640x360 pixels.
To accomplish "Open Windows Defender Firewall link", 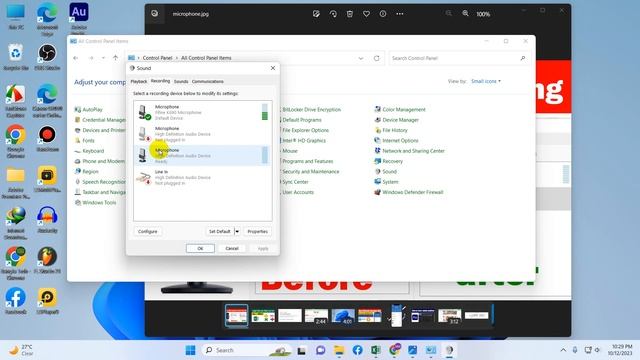I will coord(413,192).
